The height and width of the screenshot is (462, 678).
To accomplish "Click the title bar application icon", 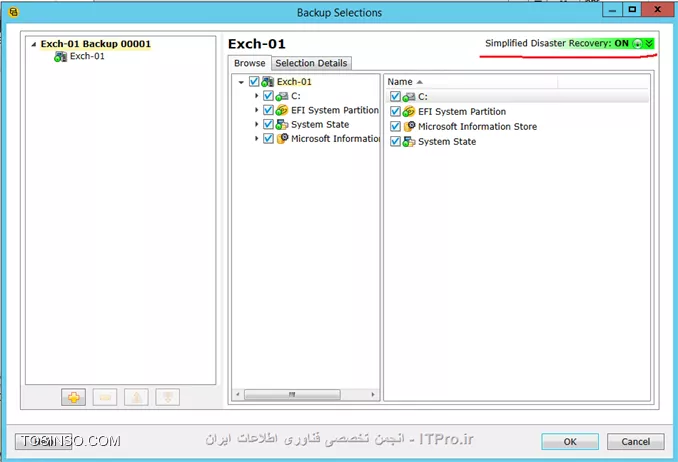I will tap(13, 12).
